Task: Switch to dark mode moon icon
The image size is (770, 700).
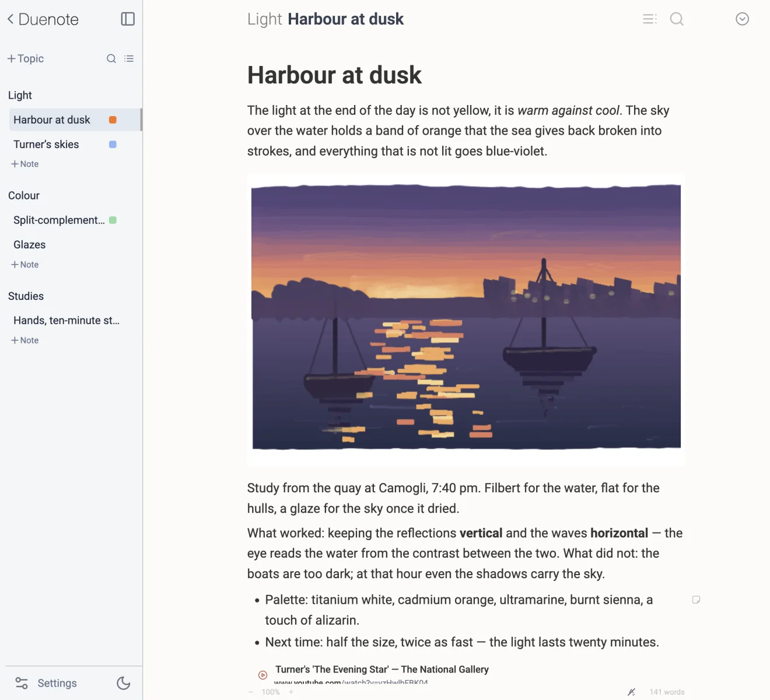Action: point(124,683)
